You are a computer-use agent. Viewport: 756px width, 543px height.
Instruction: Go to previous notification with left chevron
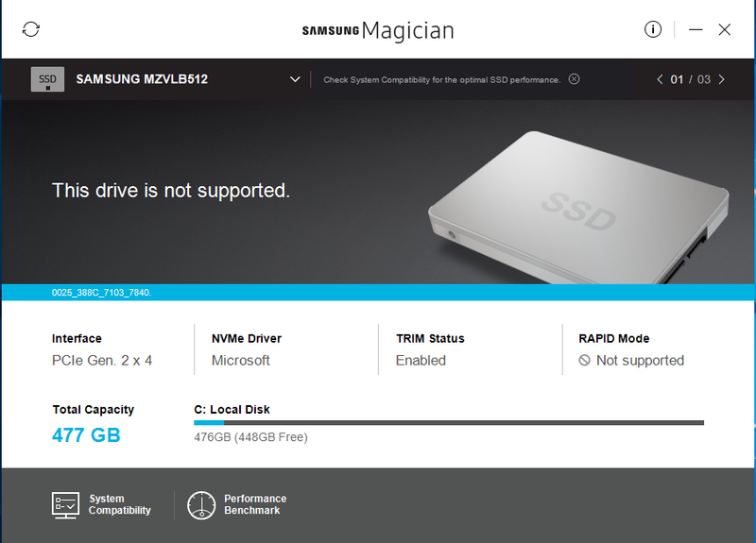click(x=660, y=79)
